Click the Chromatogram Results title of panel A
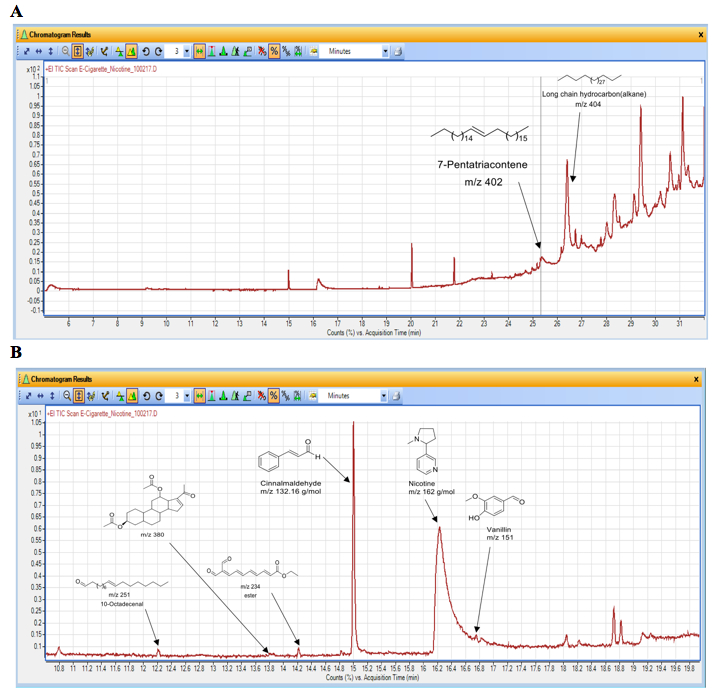Screen dimensions: 717x693 point(59,35)
